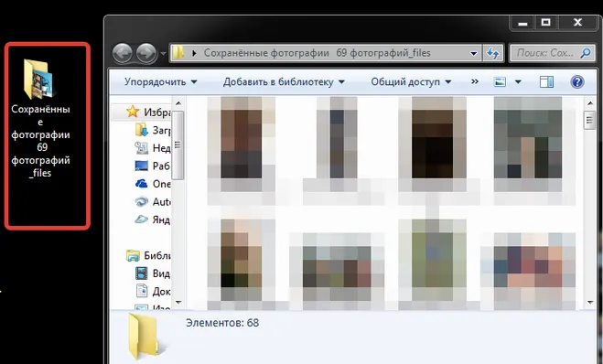
Task: Open Документы library in sidebar
Action: [x=152, y=292]
